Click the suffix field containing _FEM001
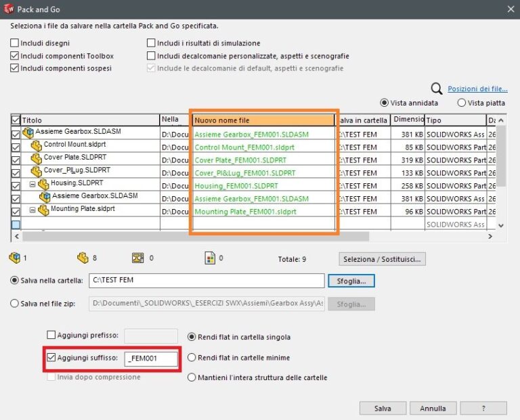The image size is (520, 420). [x=151, y=358]
